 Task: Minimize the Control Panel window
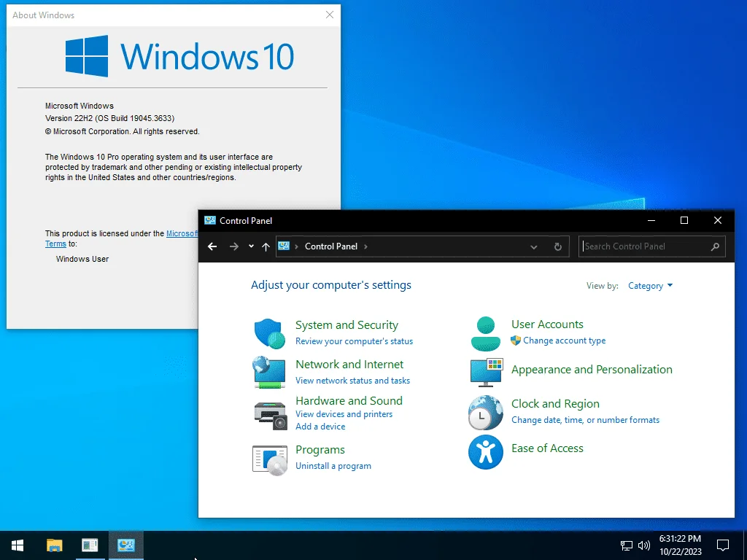click(651, 220)
